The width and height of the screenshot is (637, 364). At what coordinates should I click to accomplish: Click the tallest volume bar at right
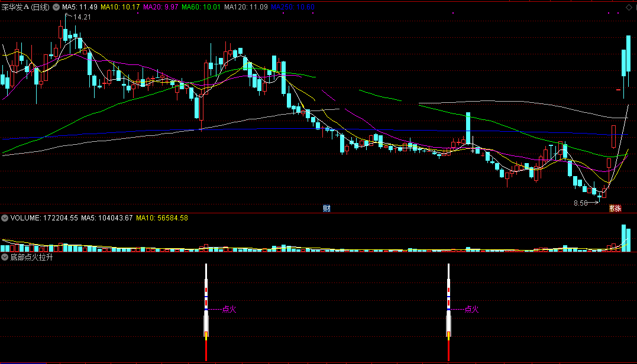(623, 238)
